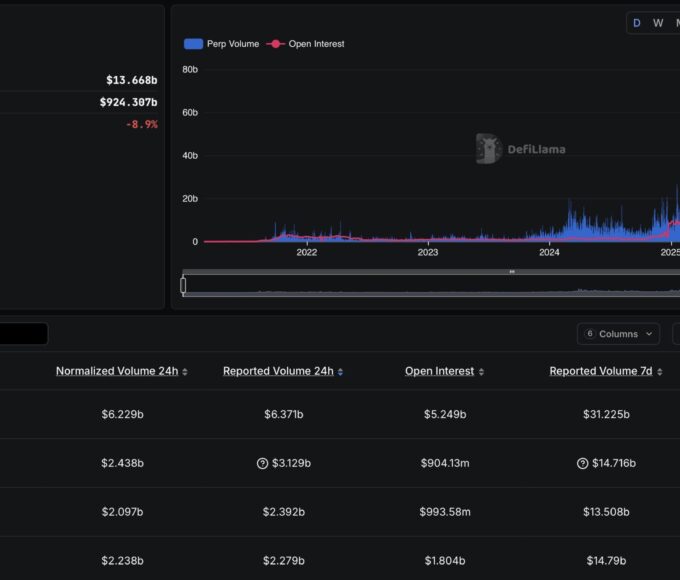Click question mark icon beside $3.129b
The width and height of the screenshot is (680, 580).
click(x=262, y=463)
